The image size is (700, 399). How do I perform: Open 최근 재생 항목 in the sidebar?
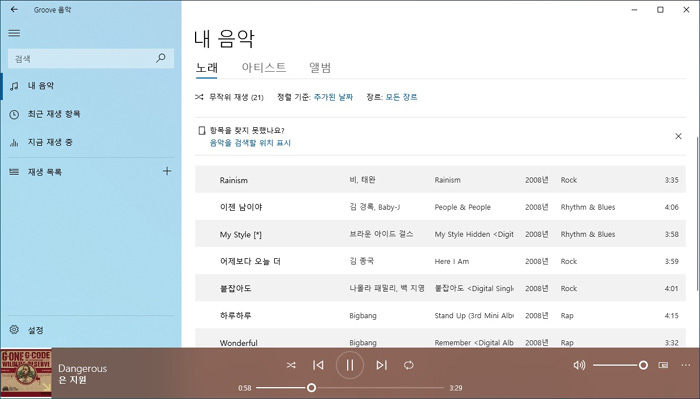(x=91, y=114)
